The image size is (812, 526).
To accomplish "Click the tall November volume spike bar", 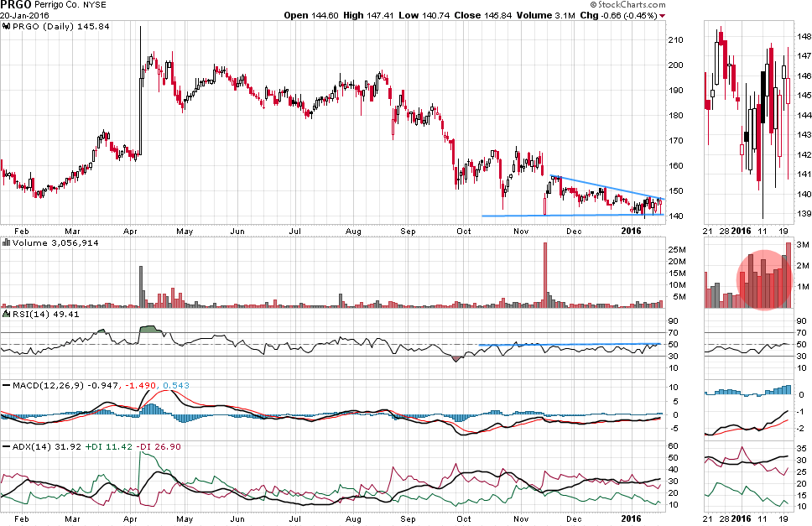I will 544,275.
